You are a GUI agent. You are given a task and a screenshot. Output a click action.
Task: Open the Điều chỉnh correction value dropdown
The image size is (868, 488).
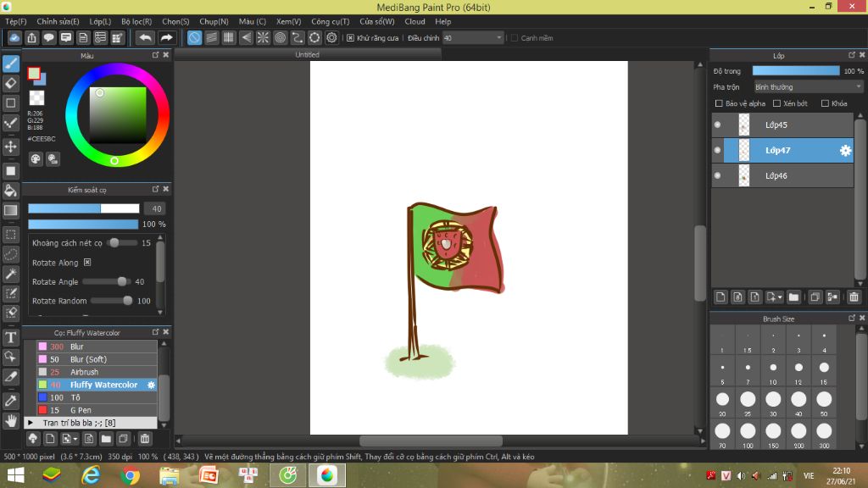coord(472,37)
